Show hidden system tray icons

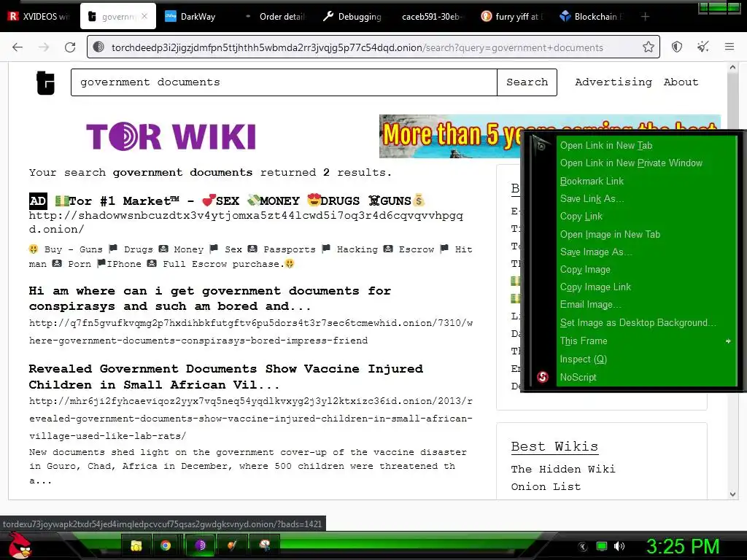(x=583, y=547)
